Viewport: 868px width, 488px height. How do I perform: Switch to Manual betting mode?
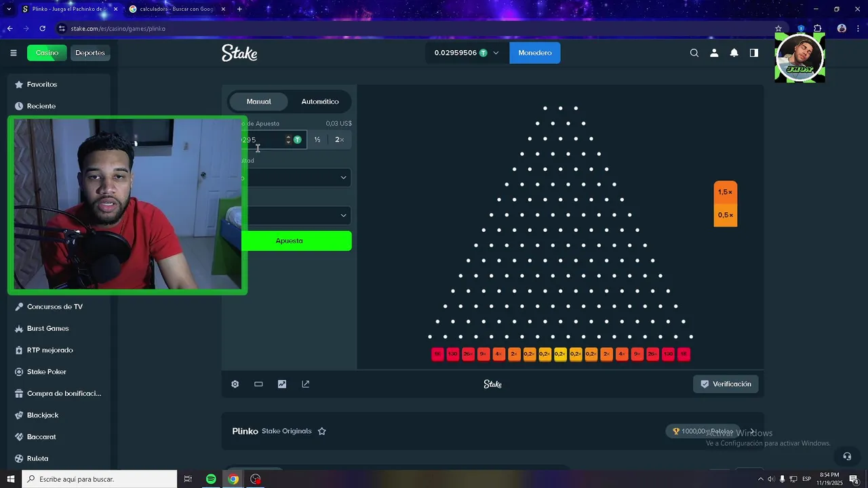tap(258, 102)
